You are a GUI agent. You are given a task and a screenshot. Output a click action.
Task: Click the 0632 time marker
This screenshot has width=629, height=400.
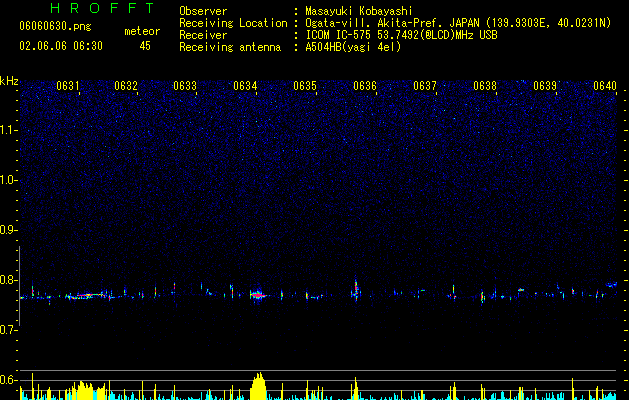[x=126, y=86]
